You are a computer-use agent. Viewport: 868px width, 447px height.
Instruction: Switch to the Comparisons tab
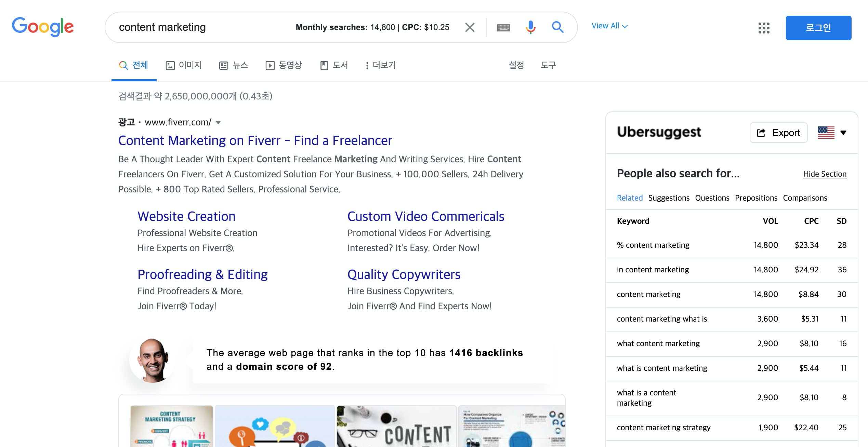tap(805, 198)
